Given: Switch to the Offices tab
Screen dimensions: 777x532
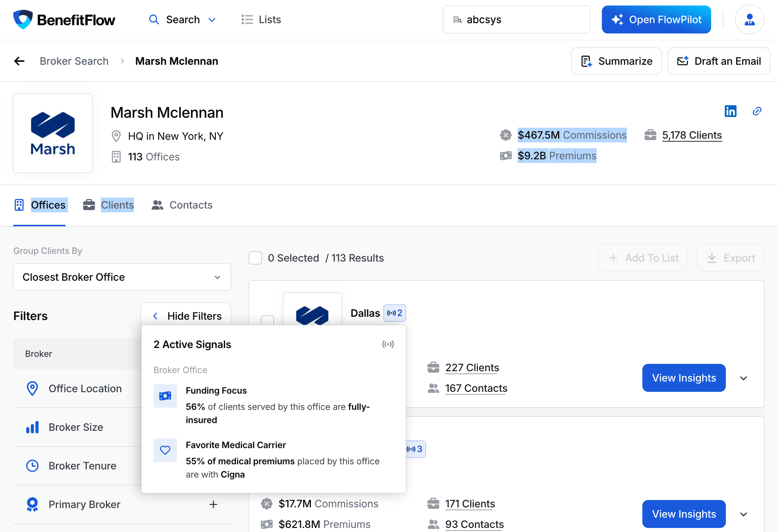Looking at the screenshot, I should [x=40, y=205].
